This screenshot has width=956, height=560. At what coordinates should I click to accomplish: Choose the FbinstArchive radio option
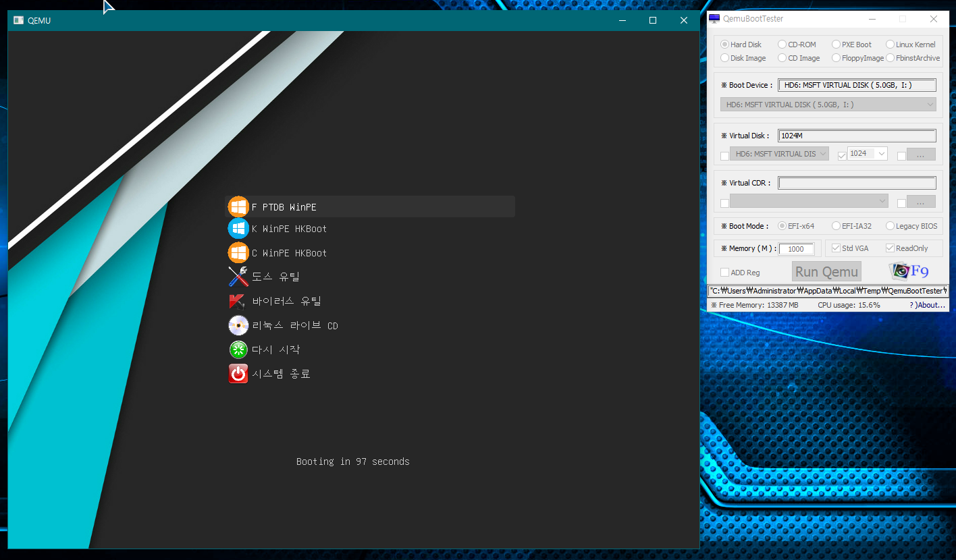(891, 58)
